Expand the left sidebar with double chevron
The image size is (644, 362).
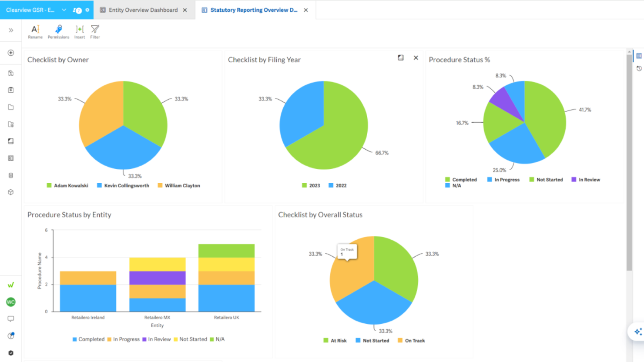pos(11,30)
